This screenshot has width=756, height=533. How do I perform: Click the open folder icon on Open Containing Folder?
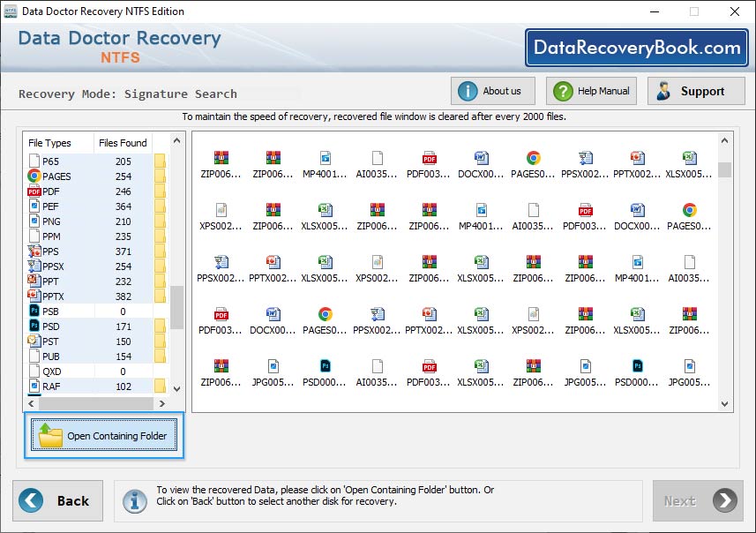click(x=50, y=434)
